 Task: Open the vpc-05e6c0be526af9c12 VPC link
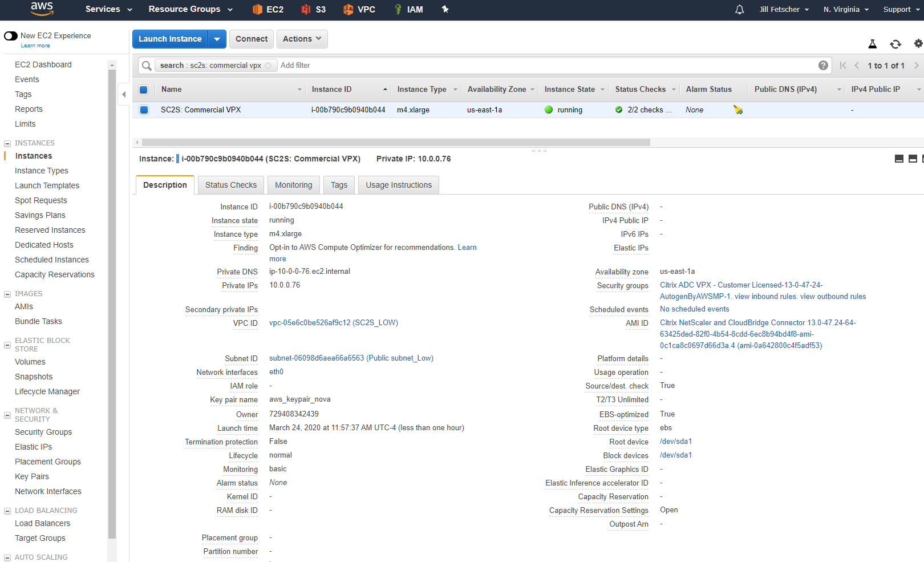333,323
